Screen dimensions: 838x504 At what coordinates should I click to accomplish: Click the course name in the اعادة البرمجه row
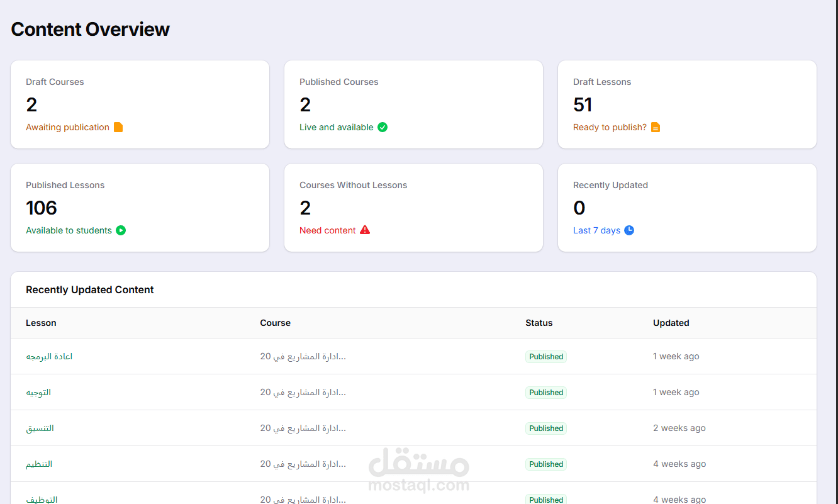[x=303, y=356]
